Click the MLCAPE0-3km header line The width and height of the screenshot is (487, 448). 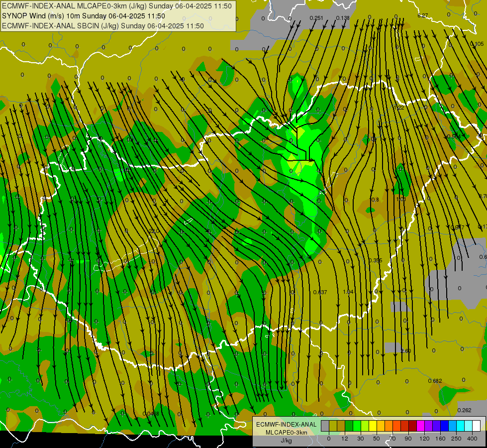coord(117,6)
